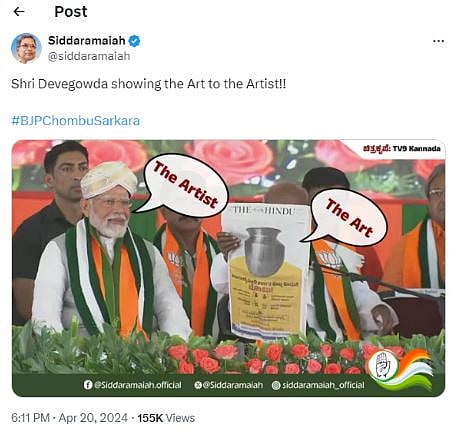Click the TV9 Kannada credit label
Screen dimensions: 465x442
pos(402,148)
